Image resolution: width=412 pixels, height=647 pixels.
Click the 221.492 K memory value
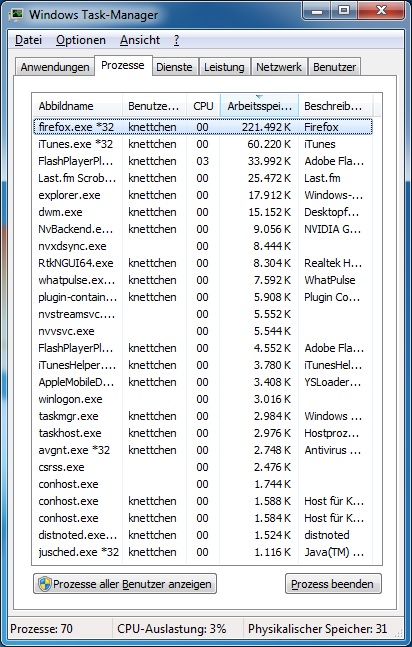(266, 127)
